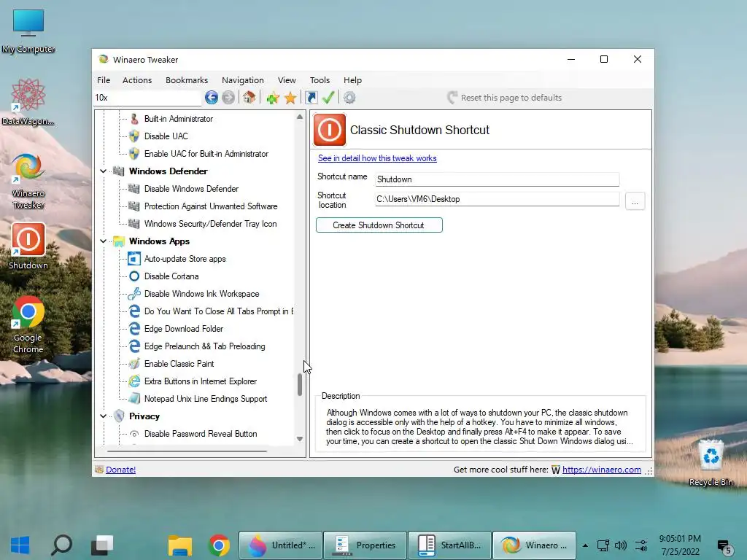Image resolution: width=747 pixels, height=560 pixels.
Task: Open File Explorer from taskbar
Action: pyautogui.click(x=179, y=545)
